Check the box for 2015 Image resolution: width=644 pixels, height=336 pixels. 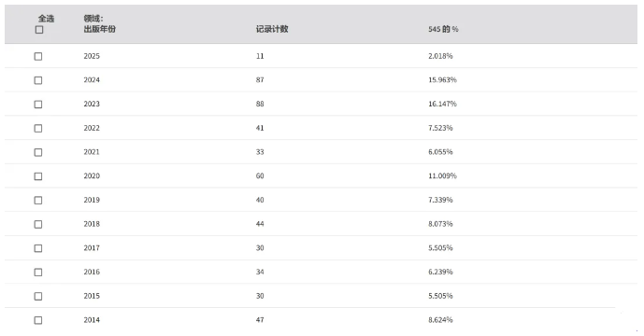coord(38,296)
